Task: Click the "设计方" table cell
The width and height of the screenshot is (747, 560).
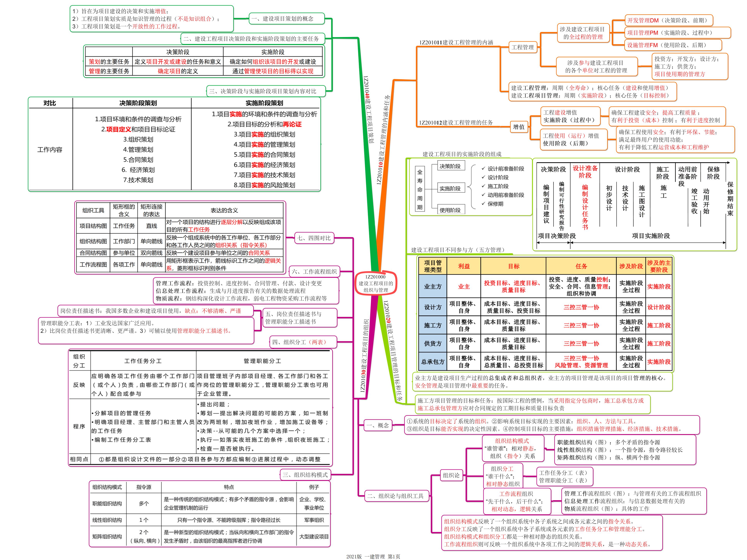Action: [x=433, y=307]
